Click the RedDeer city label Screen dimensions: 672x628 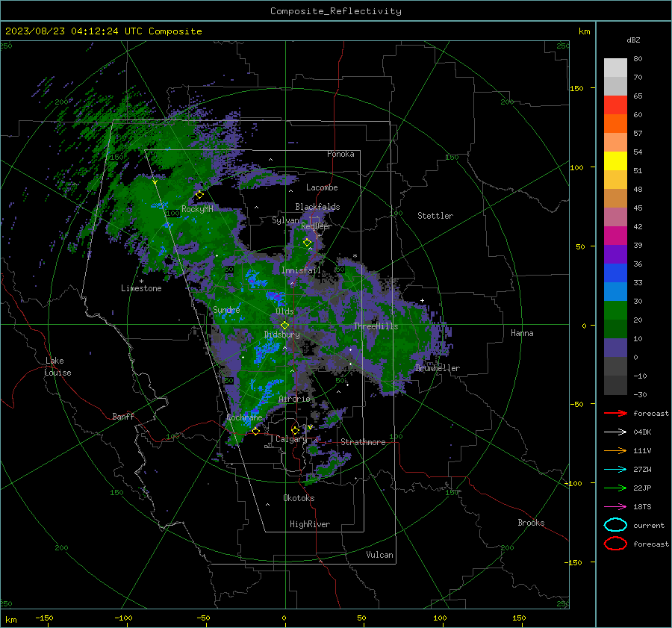click(317, 226)
